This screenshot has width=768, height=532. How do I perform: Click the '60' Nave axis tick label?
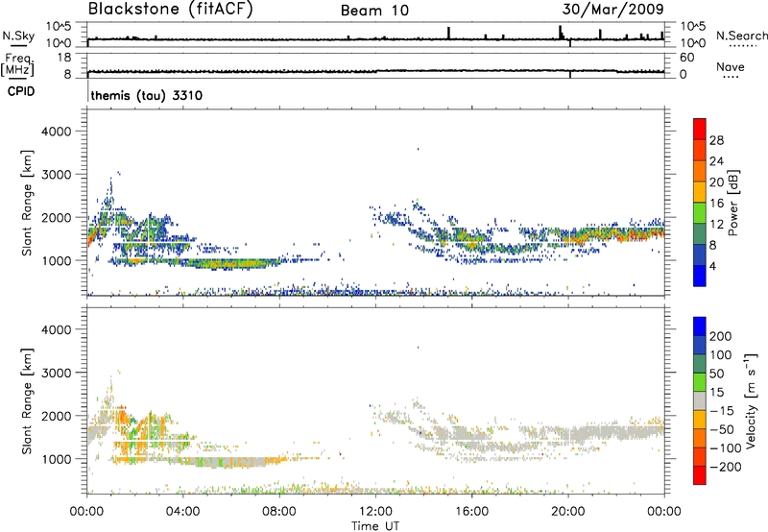point(686,58)
